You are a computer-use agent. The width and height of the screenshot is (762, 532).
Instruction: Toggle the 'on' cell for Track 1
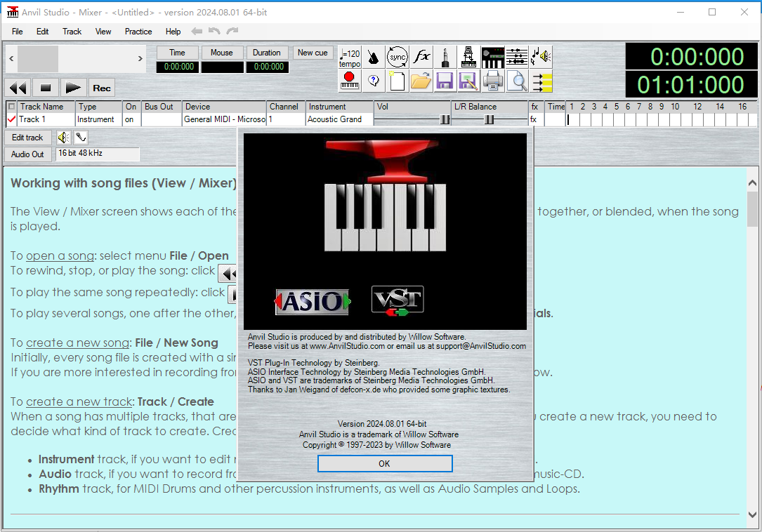(x=132, y=119)
